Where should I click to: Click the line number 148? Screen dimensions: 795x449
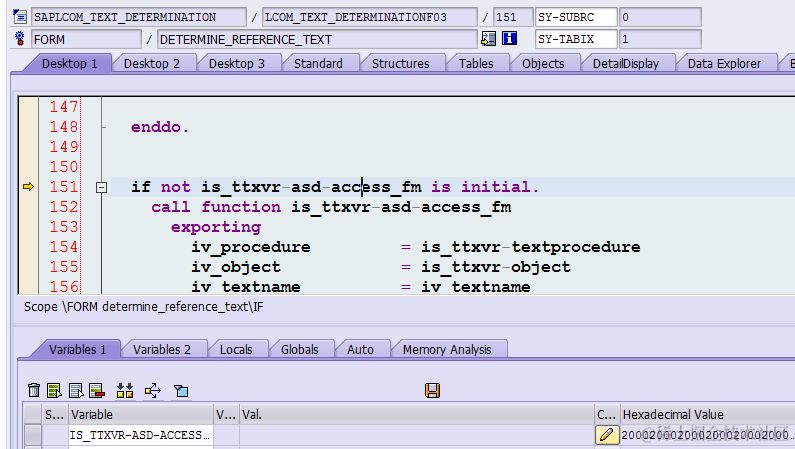pyautogui.click(x=64, y=126)
